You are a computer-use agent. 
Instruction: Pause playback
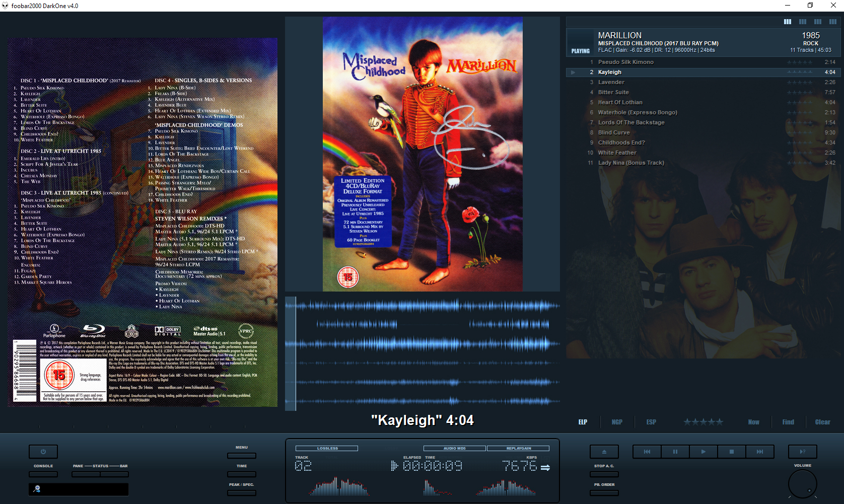click(675, 452)
